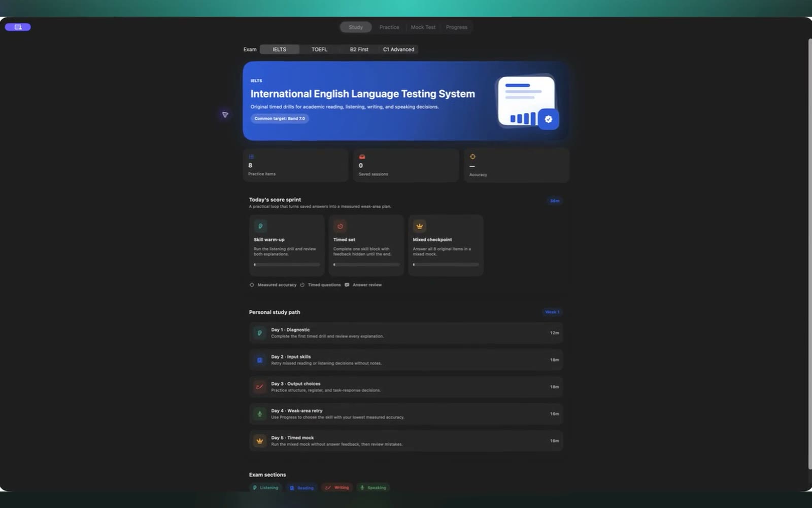The image size is (812, 508).
Task: Click the book icon on Day 2 Input skills
Action: tap(259, 360)
